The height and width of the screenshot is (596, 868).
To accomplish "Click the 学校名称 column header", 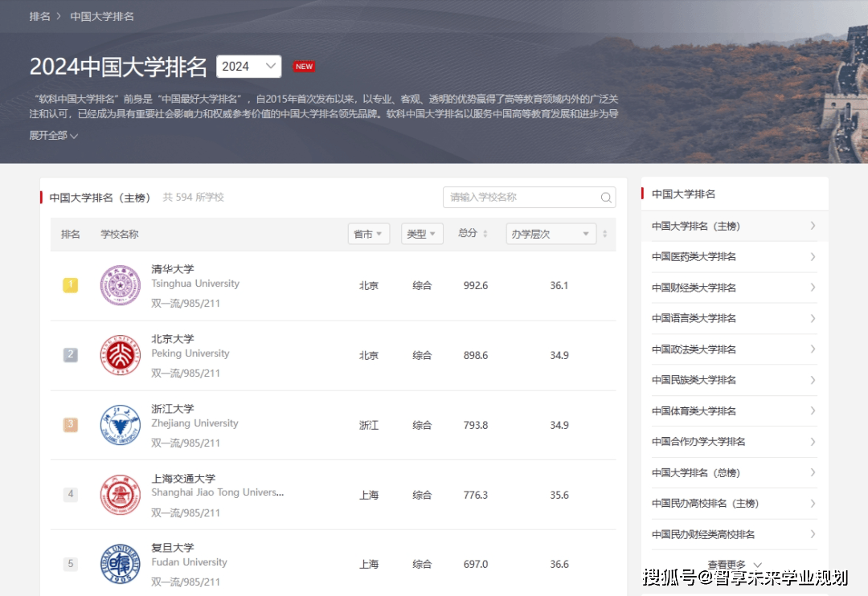I will [120, 234].
